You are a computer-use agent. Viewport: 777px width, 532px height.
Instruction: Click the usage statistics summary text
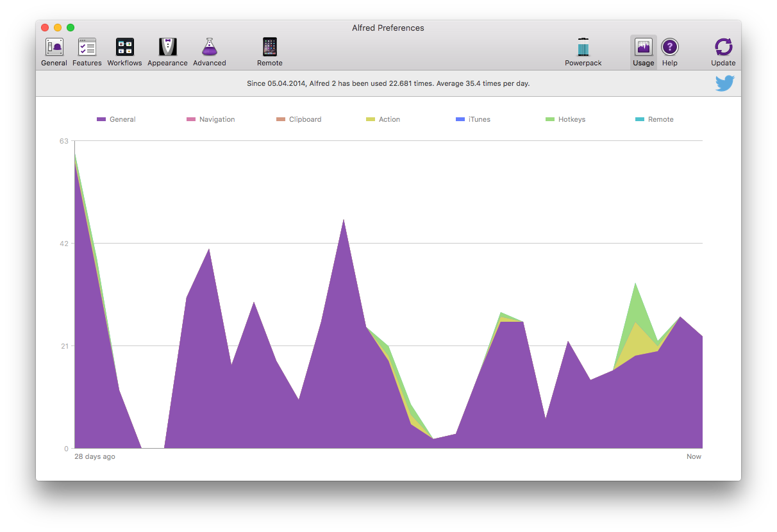point(388,83)
